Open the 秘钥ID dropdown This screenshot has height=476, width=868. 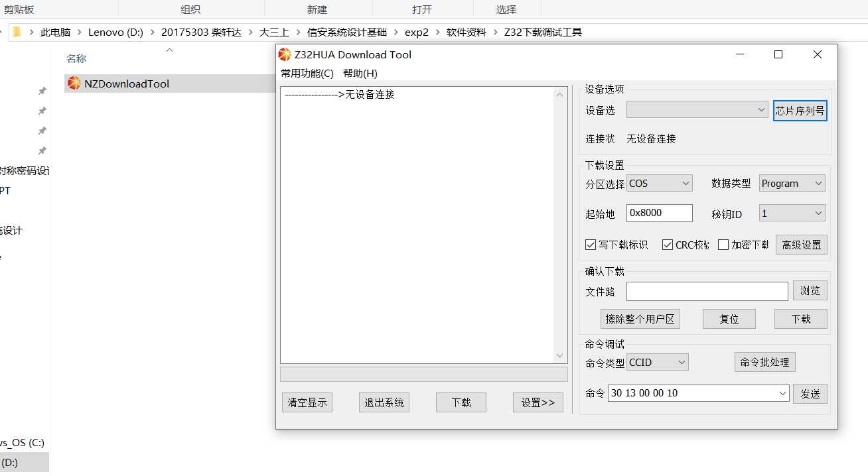pyautogui.click(x=792, y=213)
